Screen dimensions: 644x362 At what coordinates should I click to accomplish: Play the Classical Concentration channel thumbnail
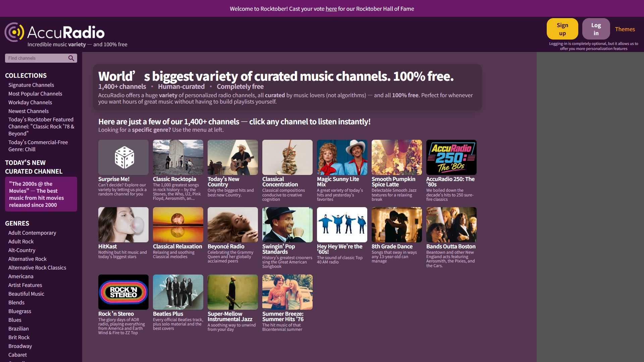pyautogui.click(x=287, y=157)
